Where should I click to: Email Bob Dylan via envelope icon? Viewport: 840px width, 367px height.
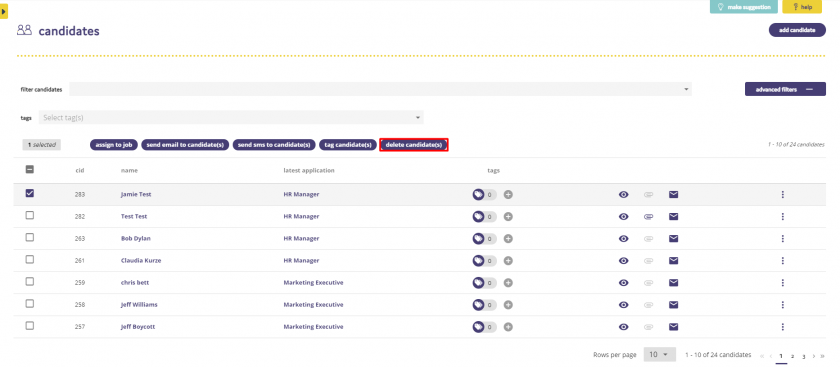tap(673, 238)
